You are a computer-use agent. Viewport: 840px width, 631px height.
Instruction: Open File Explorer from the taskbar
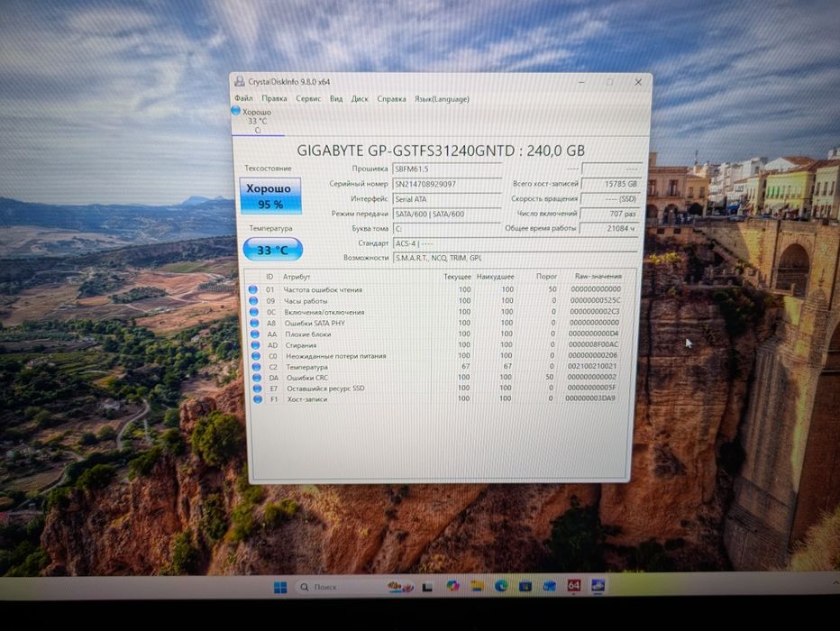[477, 586]
